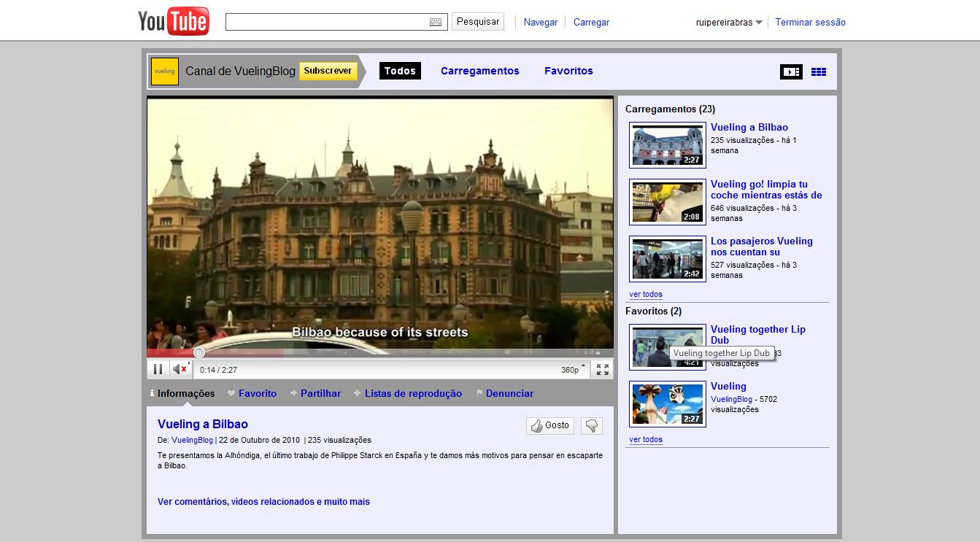Open the Vueling channel avatar

[x=165, y=71]
